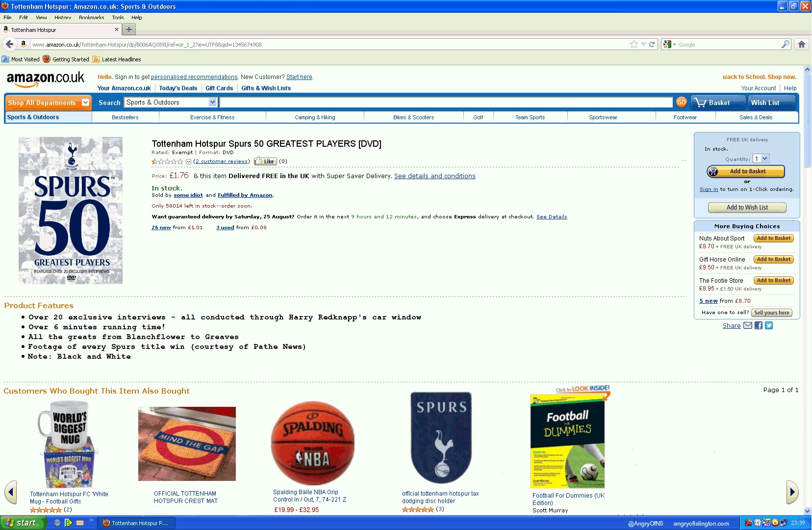The width and height of the screenshot is (812, 530).
Task: Expand the Shop All Departments menu
Action: [x=48, y=103]
